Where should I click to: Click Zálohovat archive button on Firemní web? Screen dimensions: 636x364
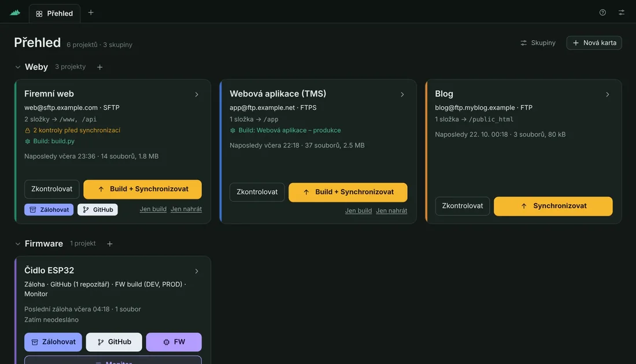49,210
